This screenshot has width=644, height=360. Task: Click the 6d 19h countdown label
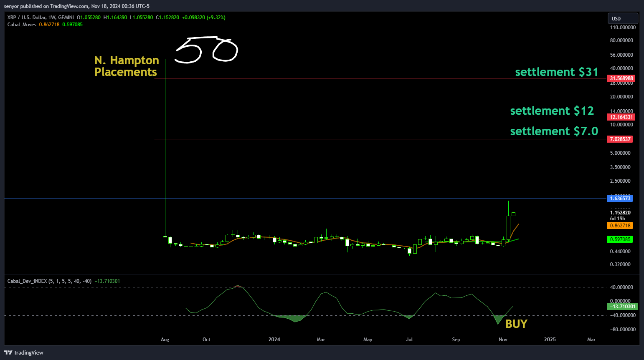click(x=617, y=219)
